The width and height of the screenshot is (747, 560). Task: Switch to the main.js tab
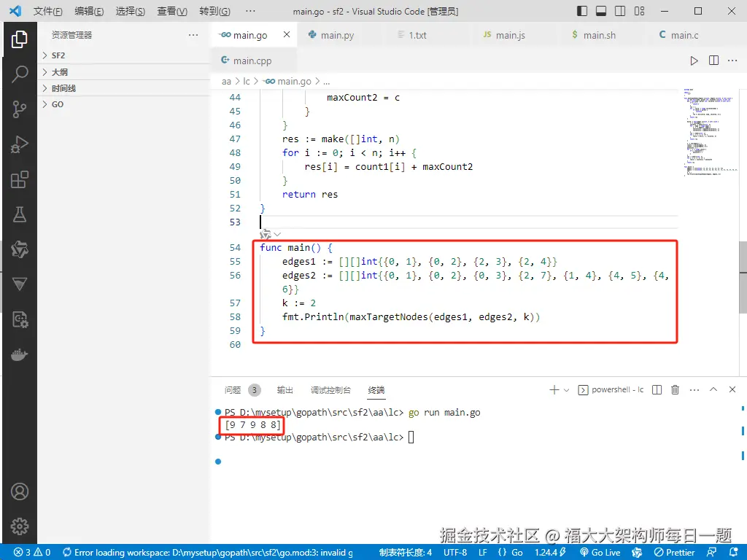click(510, 35)
